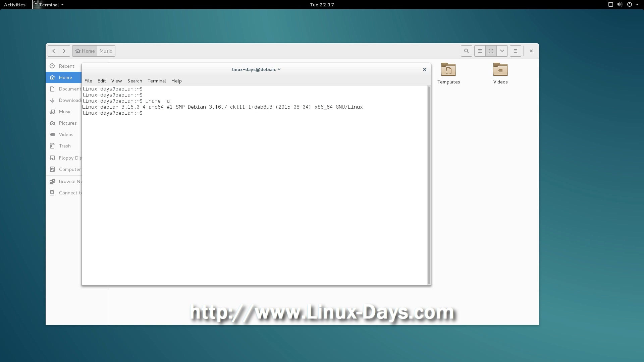Open Files hamburger menu
Viewport: 644px width, 362px height.
pos(516,51)
